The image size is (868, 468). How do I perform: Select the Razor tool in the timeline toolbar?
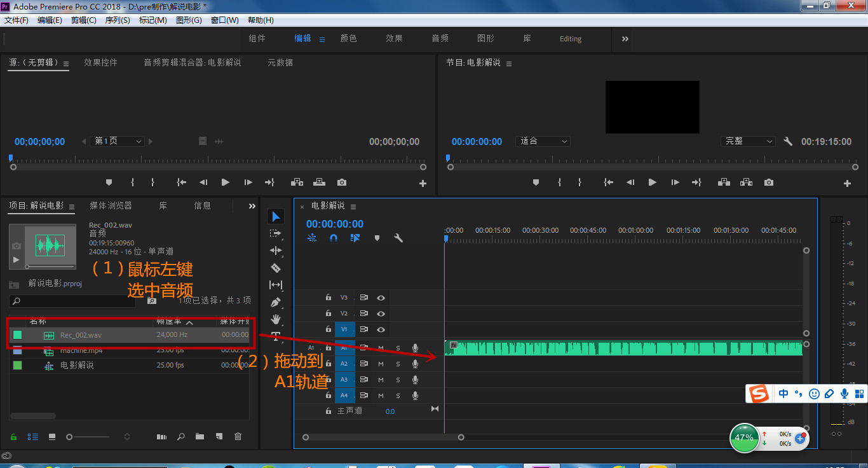276,268
